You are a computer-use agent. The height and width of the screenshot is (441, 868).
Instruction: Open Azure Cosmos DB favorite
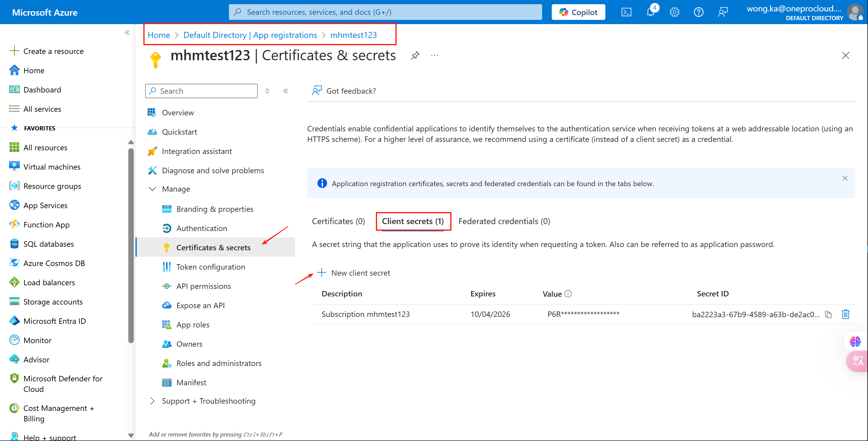click(x=47, y=263)
